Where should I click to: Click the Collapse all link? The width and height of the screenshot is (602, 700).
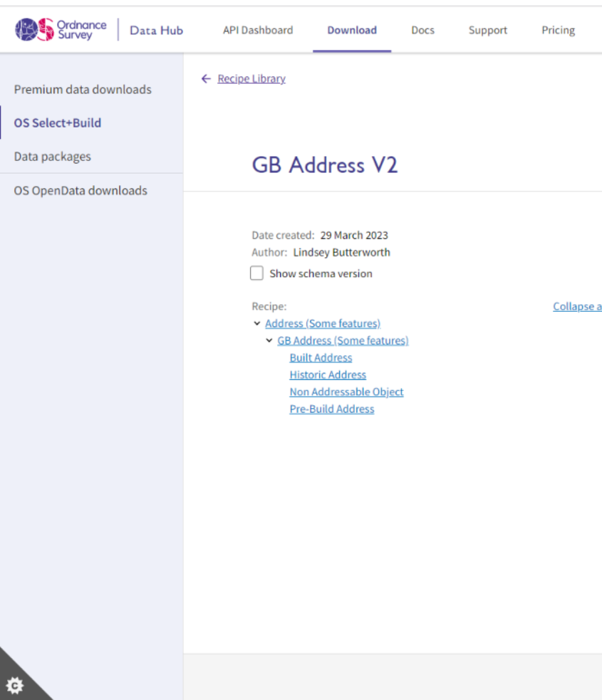(x=577, y=306)
